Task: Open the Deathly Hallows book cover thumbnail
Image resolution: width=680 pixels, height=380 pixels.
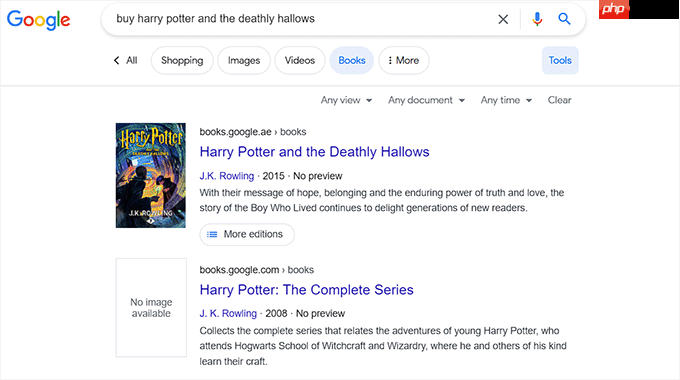Action: 150,175
